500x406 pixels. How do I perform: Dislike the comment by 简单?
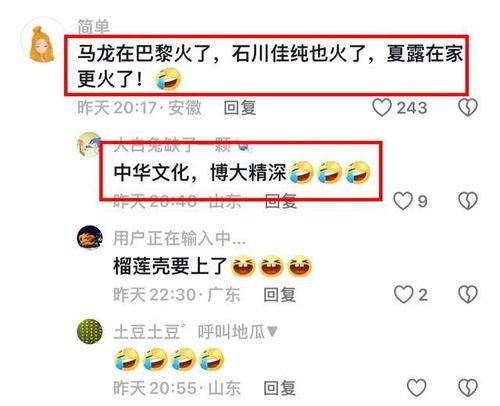coord(468,108)
